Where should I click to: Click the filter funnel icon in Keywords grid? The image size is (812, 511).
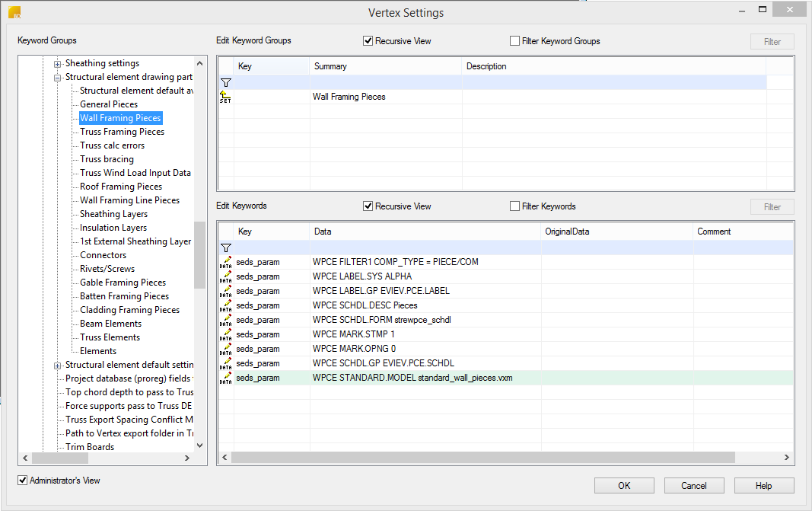pos(226,248)
